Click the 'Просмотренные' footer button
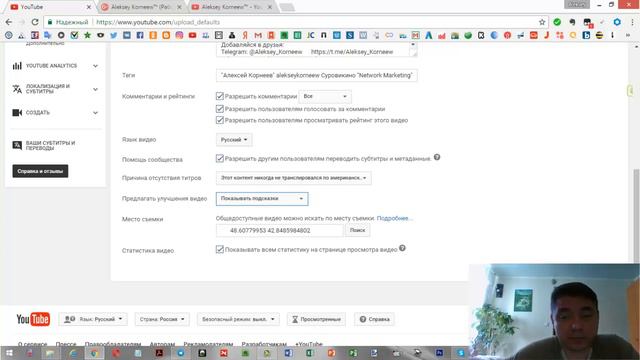This screenshot has width=640, height=360. pos(316,319)
